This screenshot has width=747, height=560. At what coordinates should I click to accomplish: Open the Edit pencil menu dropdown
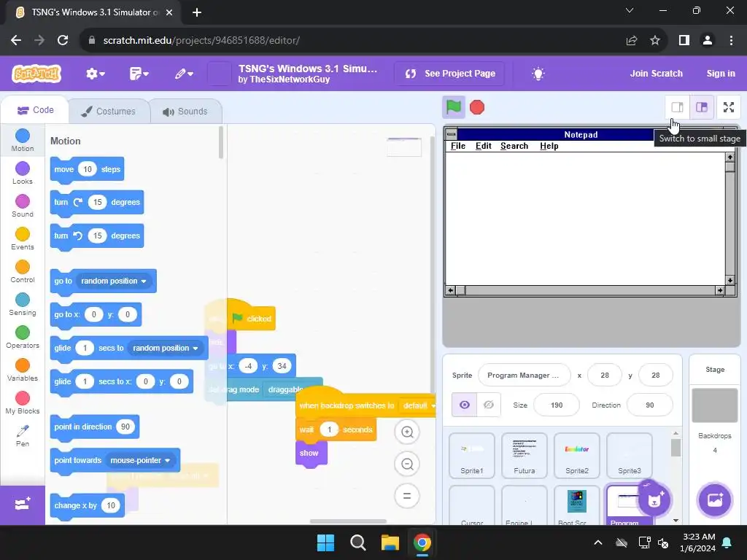tap(183, 74)
